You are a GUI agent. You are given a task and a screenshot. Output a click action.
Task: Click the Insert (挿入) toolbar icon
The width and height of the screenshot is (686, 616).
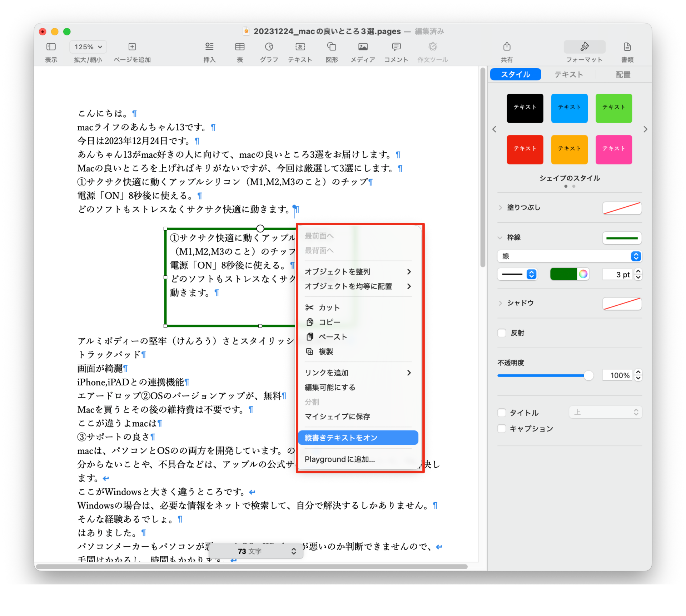(x=209, y=47)
